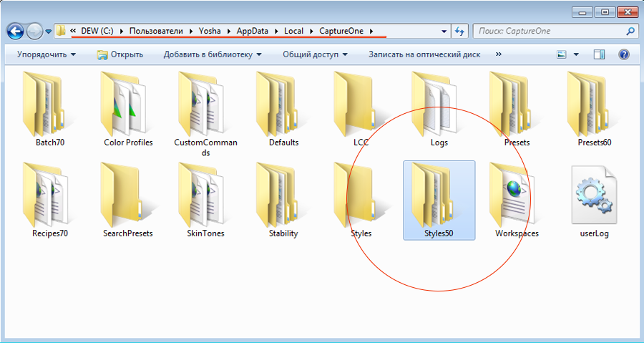Click the SearchPresets name label
644x343 pixels.
coord(128,233)
